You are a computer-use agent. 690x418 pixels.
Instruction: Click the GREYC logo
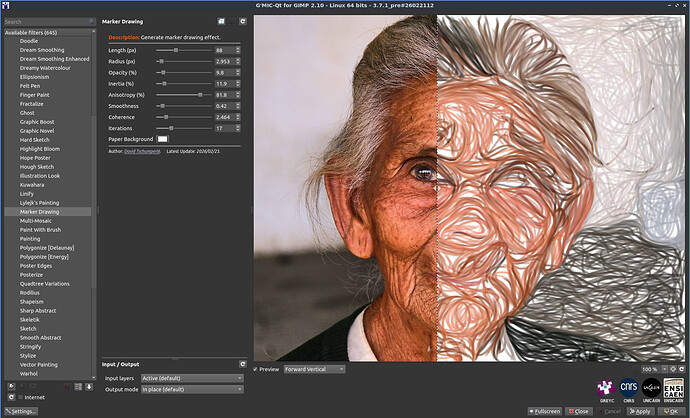(x=604, y=387)
